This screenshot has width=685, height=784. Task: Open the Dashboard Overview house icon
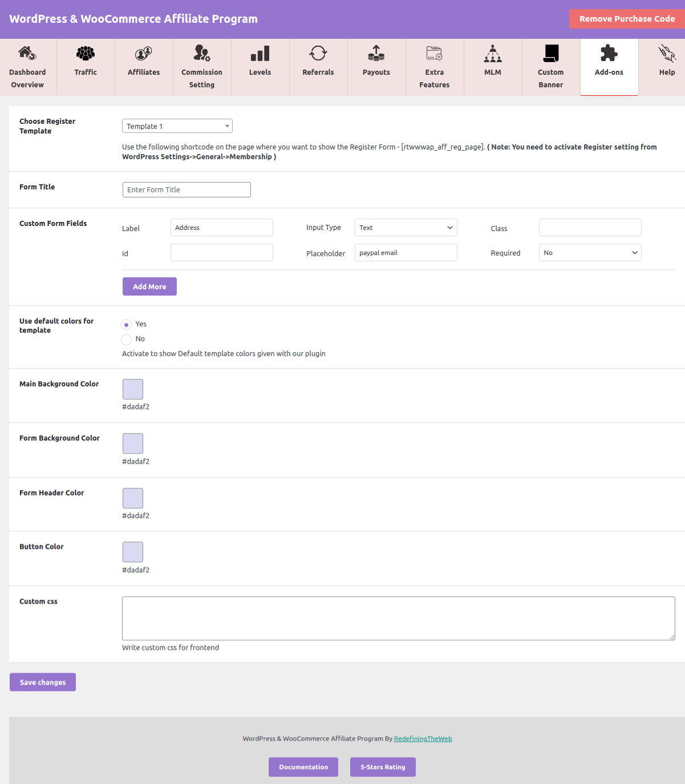pyautogui.click(x=27, y=53)
